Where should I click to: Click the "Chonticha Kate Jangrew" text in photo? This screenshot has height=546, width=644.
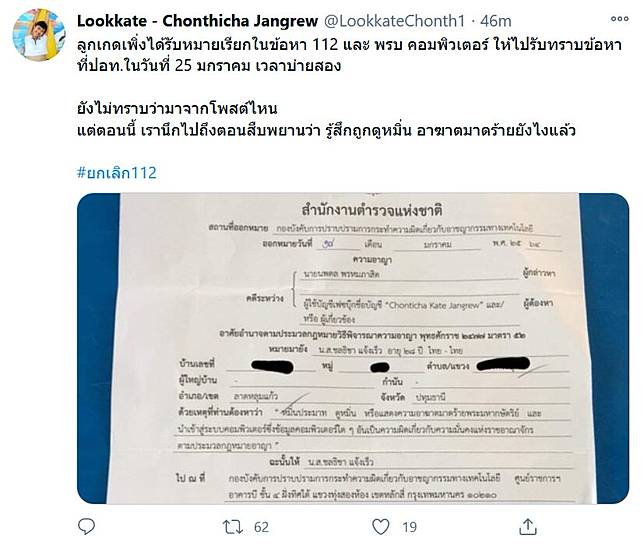435,306
